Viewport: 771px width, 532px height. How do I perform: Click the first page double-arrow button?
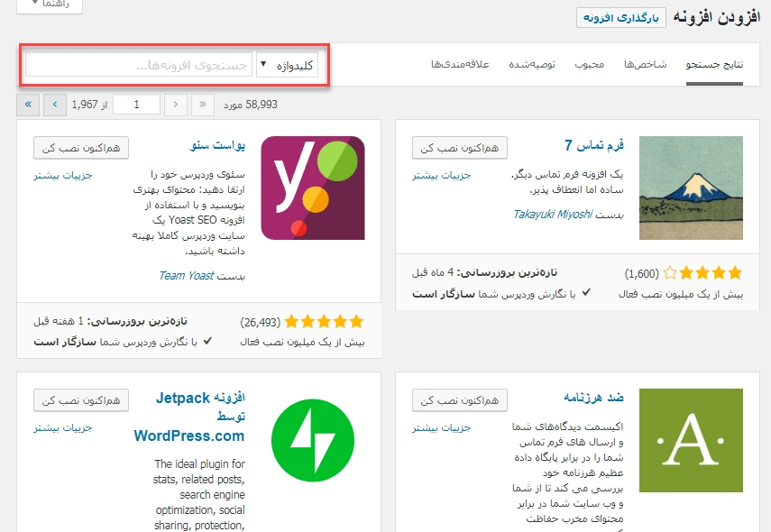click(x=203, y=105)
